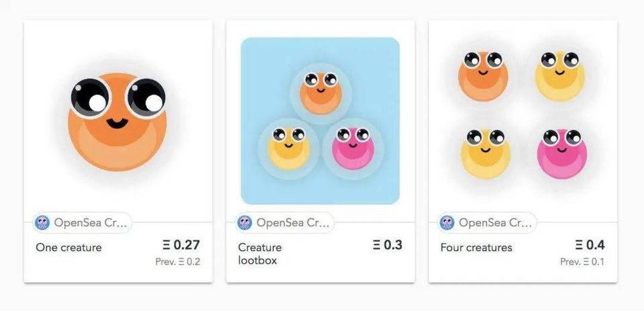Screen dimensions: 644x311
Task: Click the OpenSea avatar icon on first card
Action: coord(42,222)
